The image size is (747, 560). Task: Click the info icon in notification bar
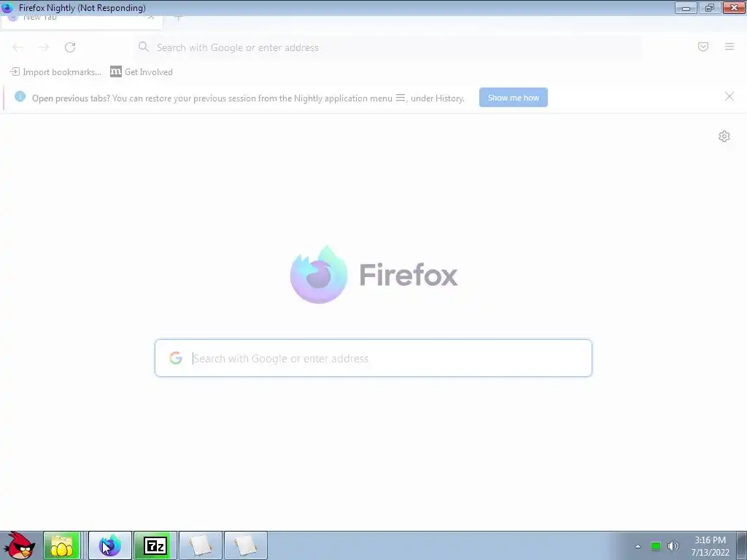point(20,97)
